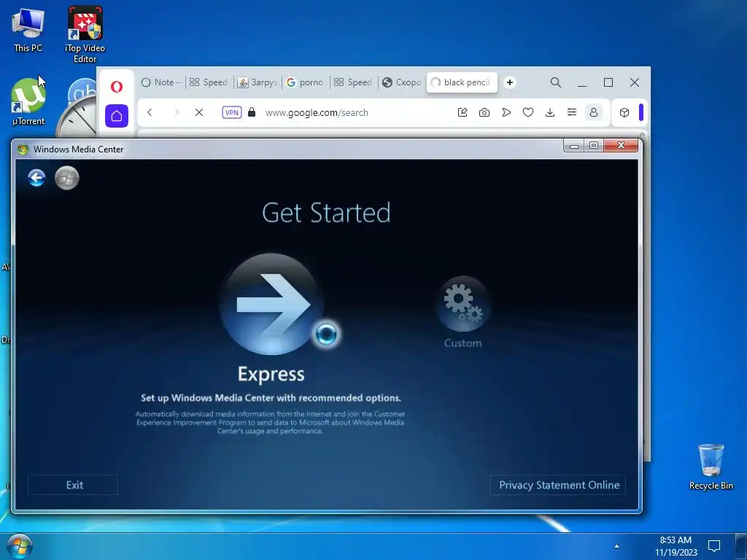Image resolution: width=747 pixels, height=560 pixels.
Task: Click the Opera flow send icon
Action: 506,112
